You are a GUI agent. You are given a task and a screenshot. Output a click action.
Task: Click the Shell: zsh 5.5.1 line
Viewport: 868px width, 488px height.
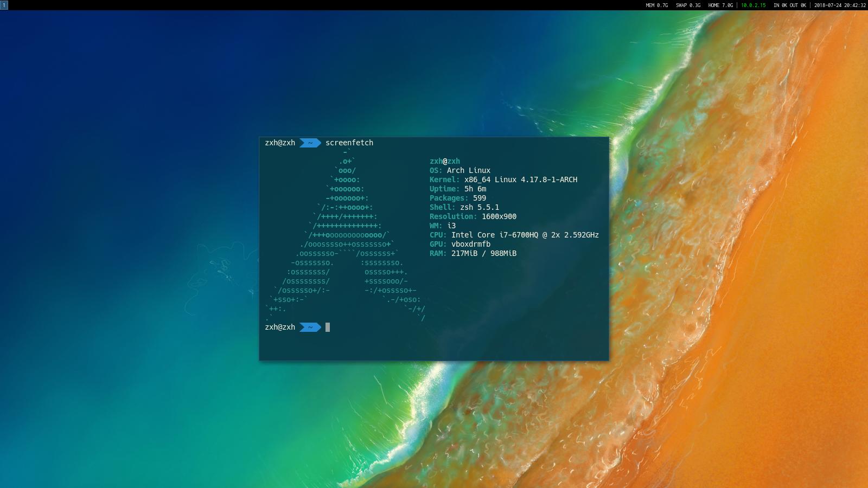point(464,207)
